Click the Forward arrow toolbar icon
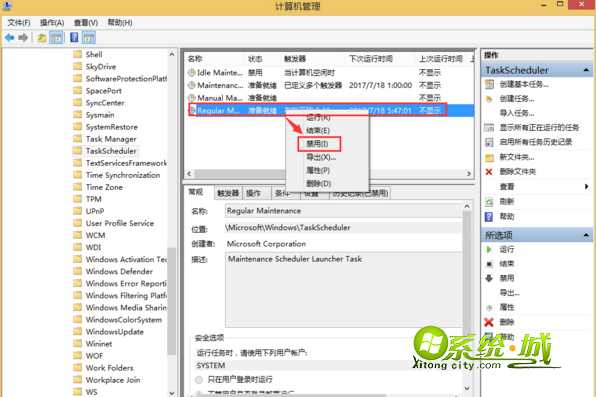596x397 pixels. (x=23, y=38)
